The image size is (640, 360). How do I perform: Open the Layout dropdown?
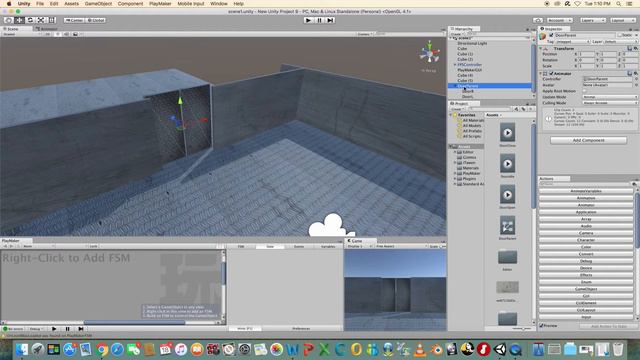[622, 20]
